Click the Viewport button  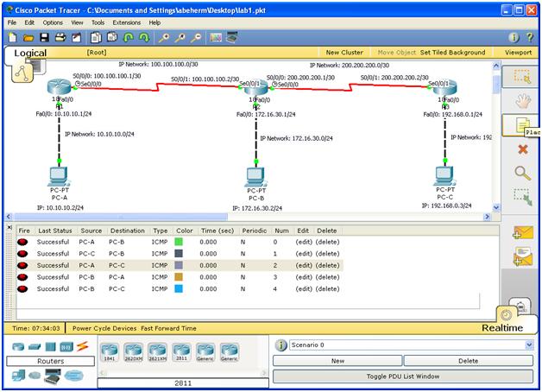518,53
